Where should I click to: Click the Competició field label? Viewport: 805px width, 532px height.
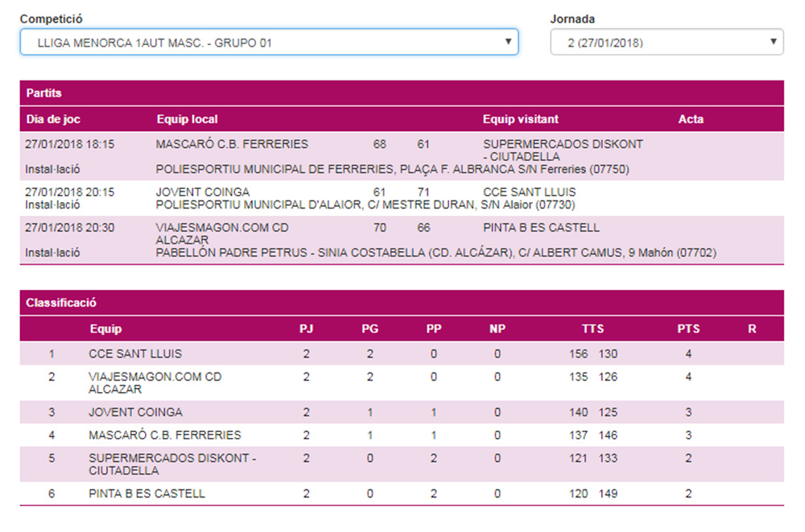tap(51, 19)
